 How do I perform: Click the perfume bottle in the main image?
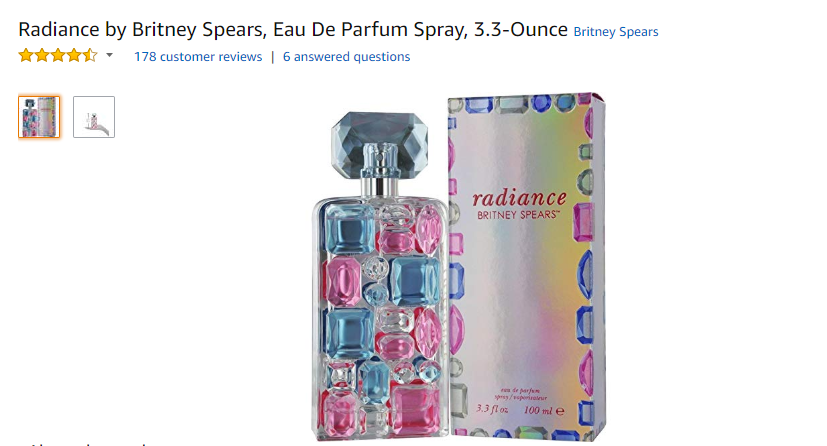[380, 276]
